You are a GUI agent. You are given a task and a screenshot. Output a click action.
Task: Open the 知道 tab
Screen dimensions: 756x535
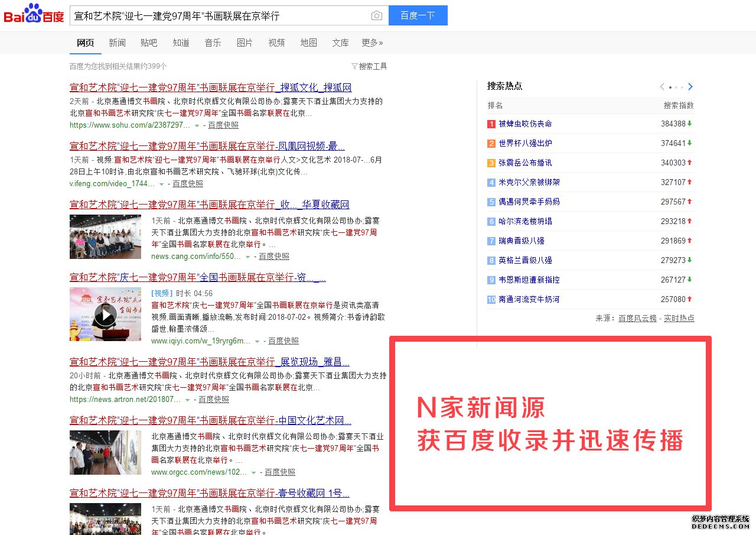click(x=181, y=43)
